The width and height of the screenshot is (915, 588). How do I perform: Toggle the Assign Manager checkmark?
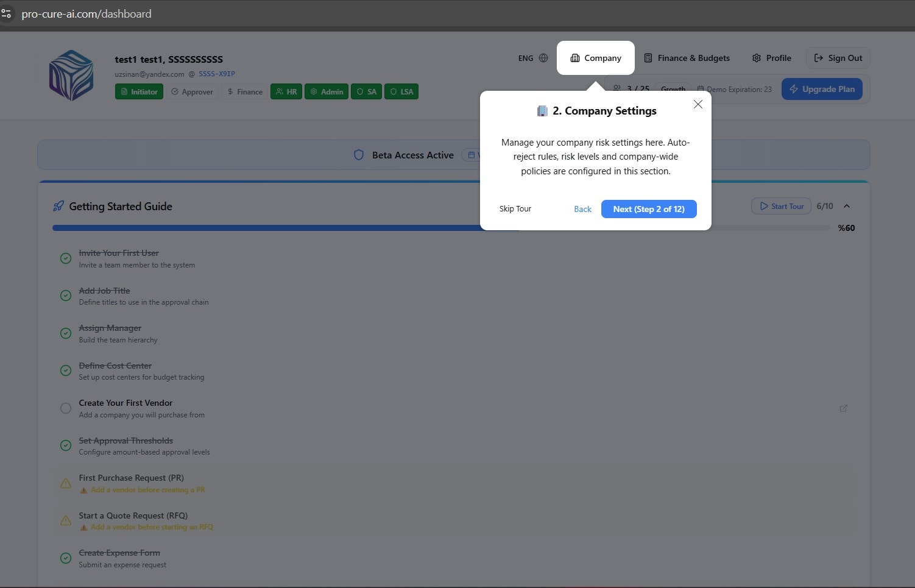pos(66,333)
